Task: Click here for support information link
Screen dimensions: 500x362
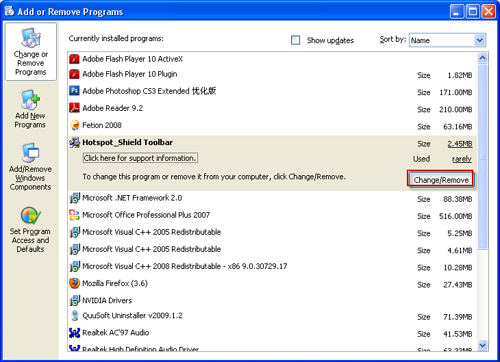Action: 140,158
